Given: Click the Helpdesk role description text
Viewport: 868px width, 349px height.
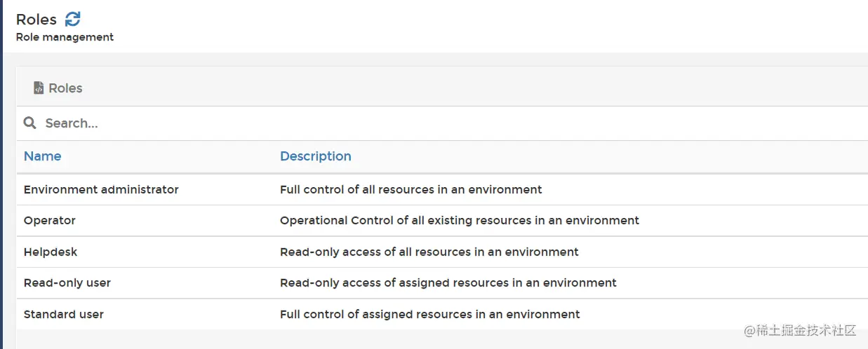Looking at the screenshot, I should click(x=429, y=252).
